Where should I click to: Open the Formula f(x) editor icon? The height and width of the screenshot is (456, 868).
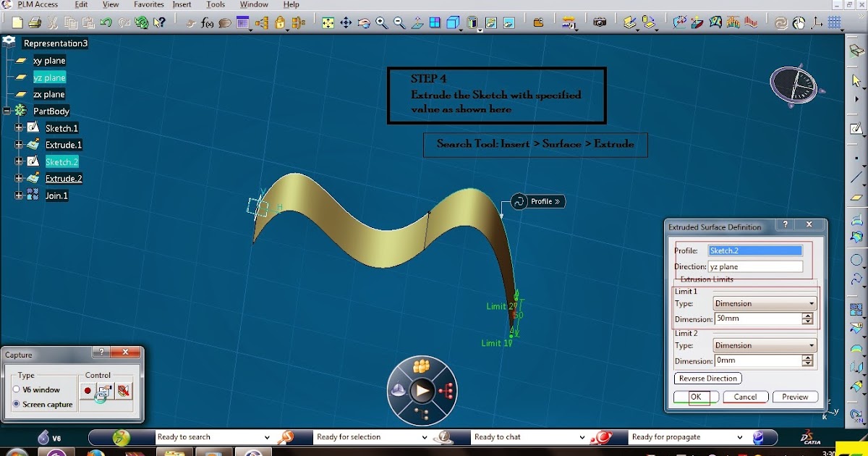coord(208,22)
